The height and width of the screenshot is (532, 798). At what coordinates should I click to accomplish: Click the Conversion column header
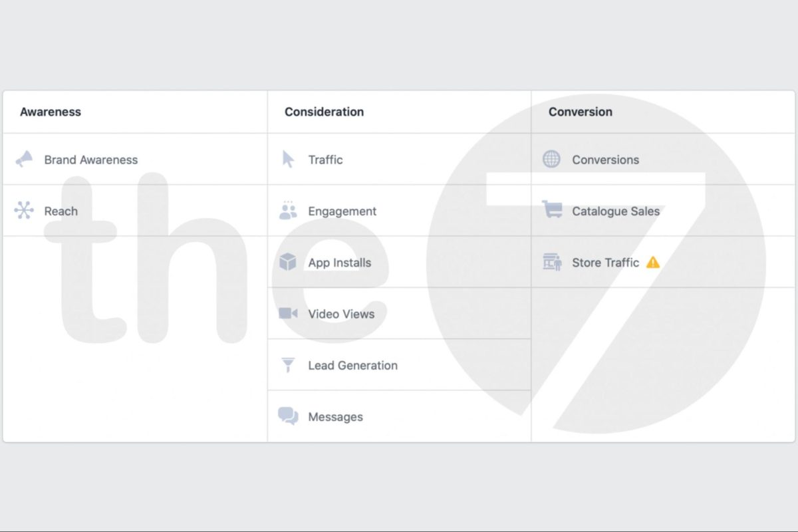tap(581, 112)
